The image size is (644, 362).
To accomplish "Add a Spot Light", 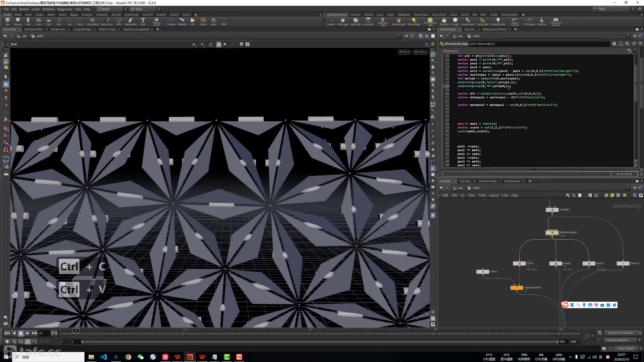I will point(356,21).
